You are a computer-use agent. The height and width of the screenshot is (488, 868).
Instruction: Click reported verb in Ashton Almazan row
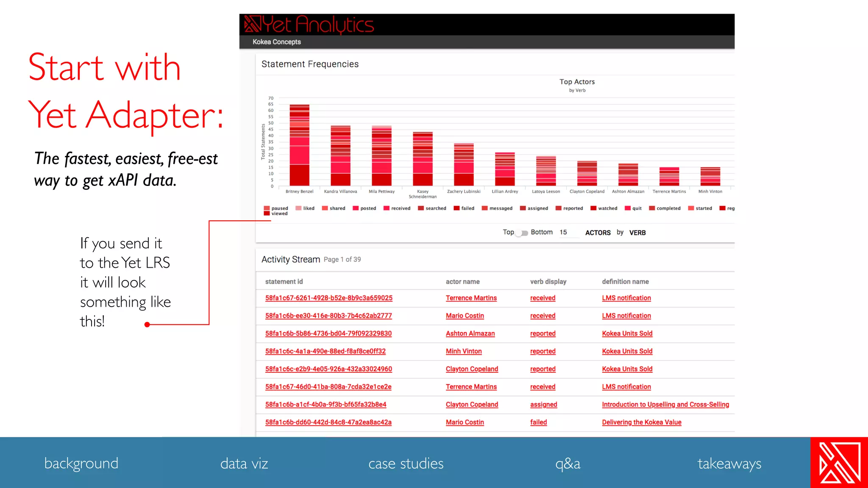pos(543,334)
